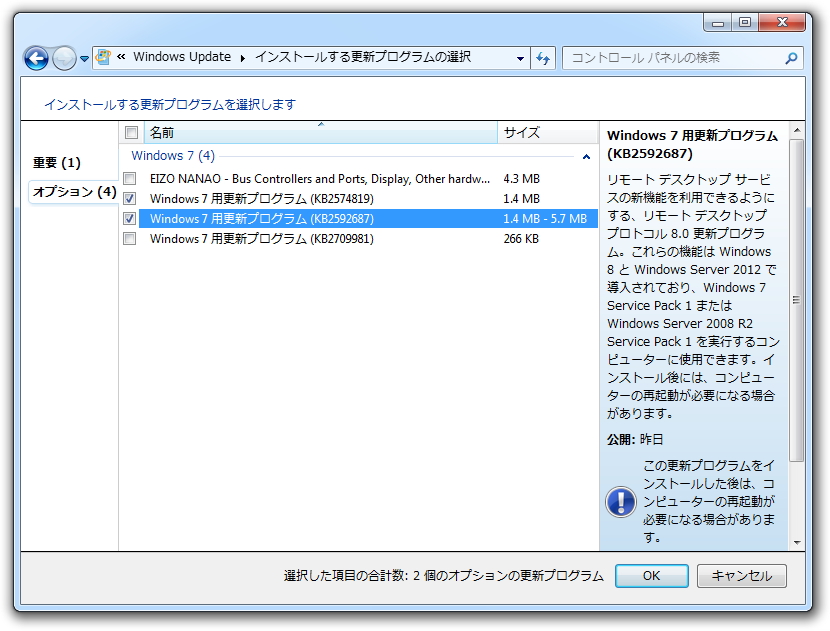Uncheck the highlighted KB2592687 update
The width and height of the screenshot is (830, 631).
coord(130,218)
